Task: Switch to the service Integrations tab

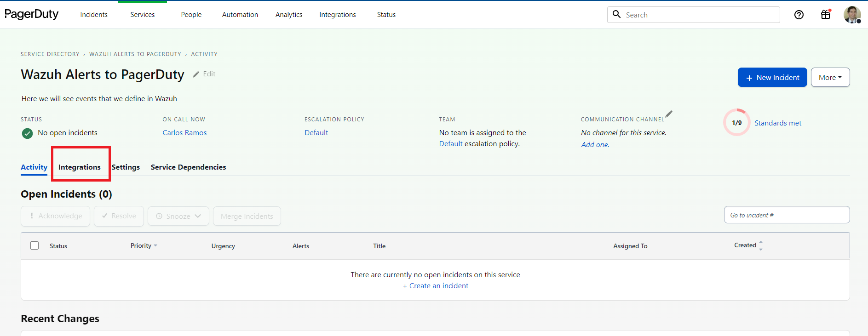Action: pyautogui.click(x=80, y=167)
